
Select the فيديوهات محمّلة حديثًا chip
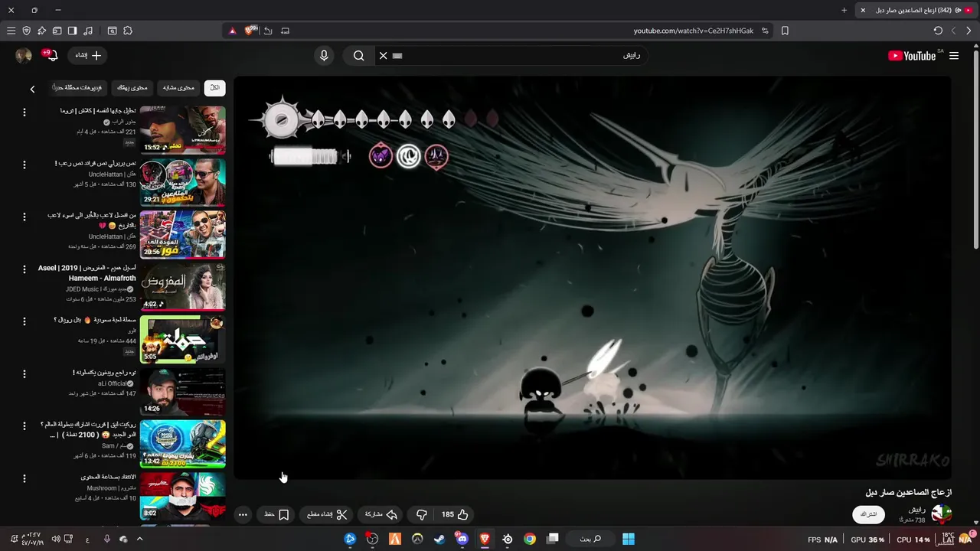[x=78, y=88]
